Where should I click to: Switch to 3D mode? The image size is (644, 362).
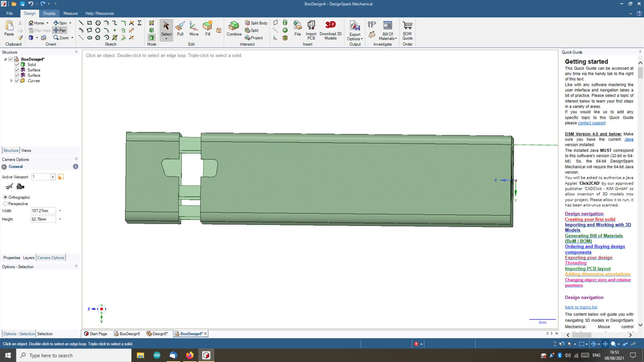(x=151, y=38)
